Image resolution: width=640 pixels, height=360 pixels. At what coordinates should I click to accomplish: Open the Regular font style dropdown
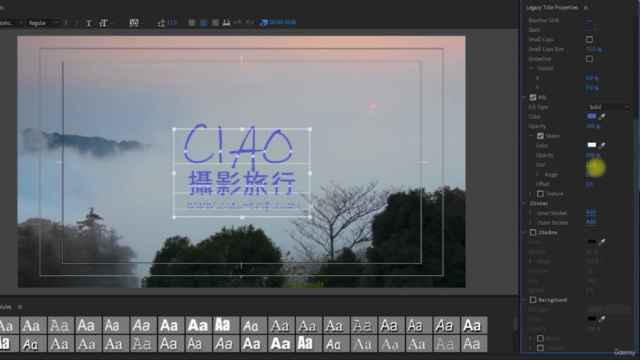pos(42,23)
